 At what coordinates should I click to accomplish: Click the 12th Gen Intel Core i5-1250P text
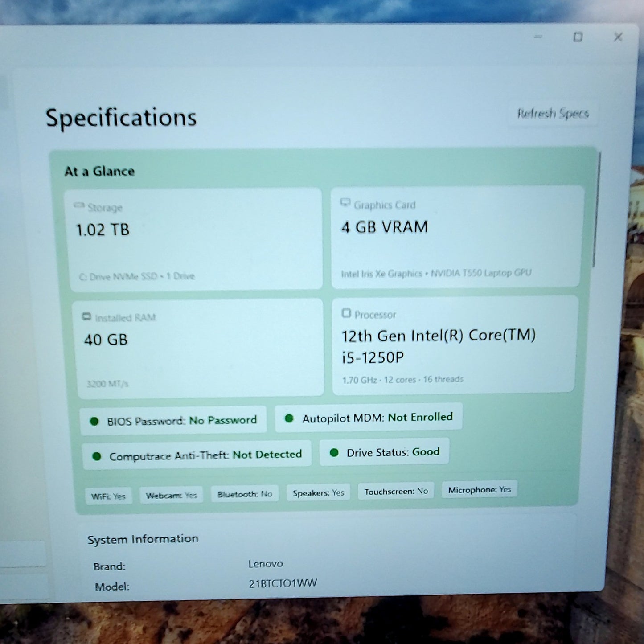(439, 346)
